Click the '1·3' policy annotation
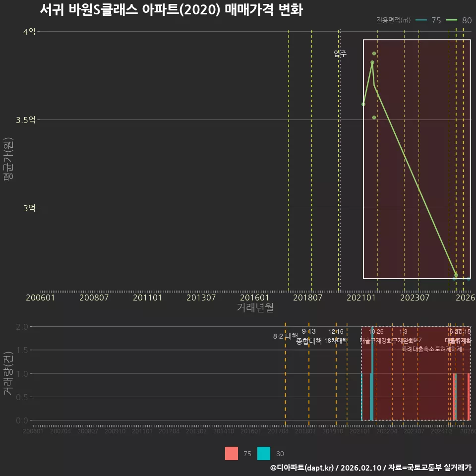 coord(403,332)
